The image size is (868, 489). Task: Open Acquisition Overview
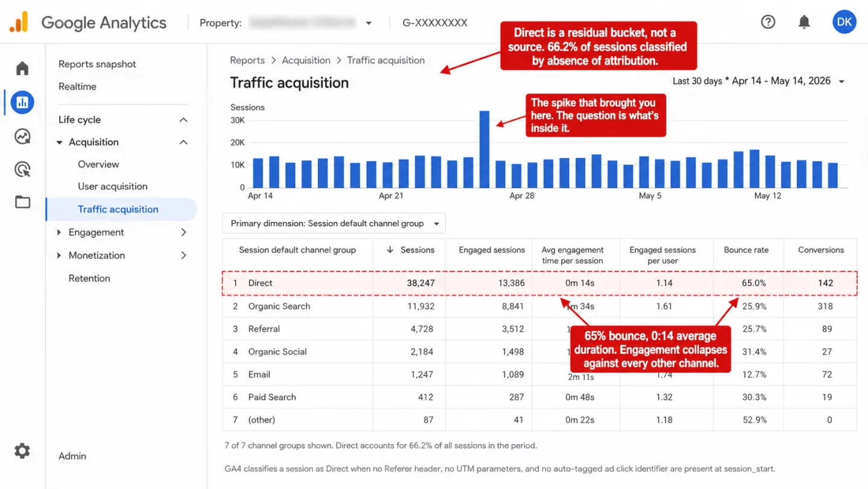pyautogui.click(x=98, y=164)
